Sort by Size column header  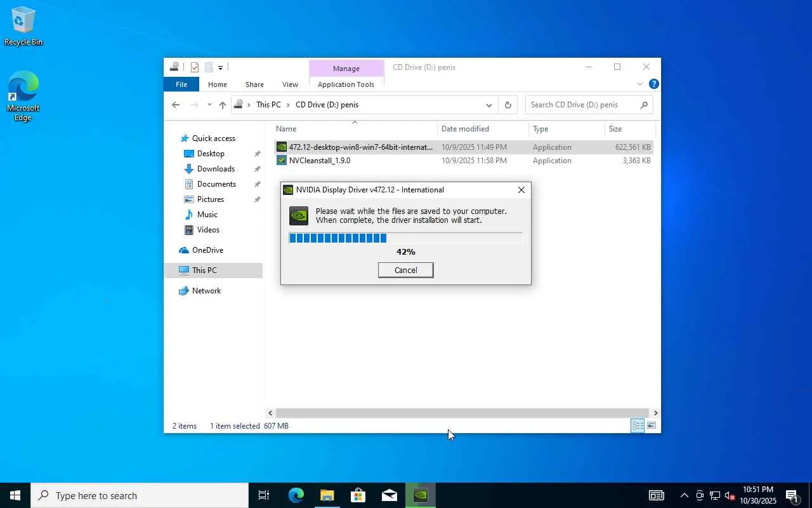click(629, 129)
